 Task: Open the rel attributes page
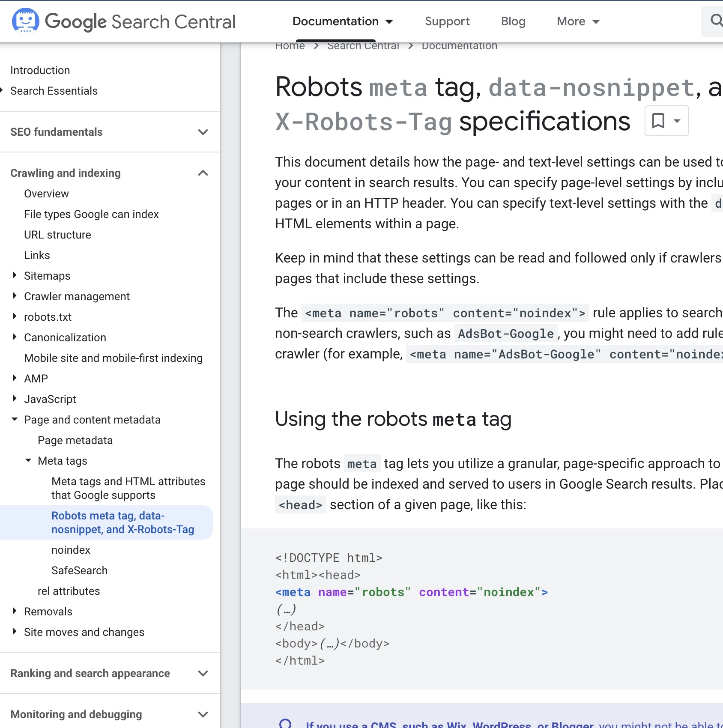[69, 591]
